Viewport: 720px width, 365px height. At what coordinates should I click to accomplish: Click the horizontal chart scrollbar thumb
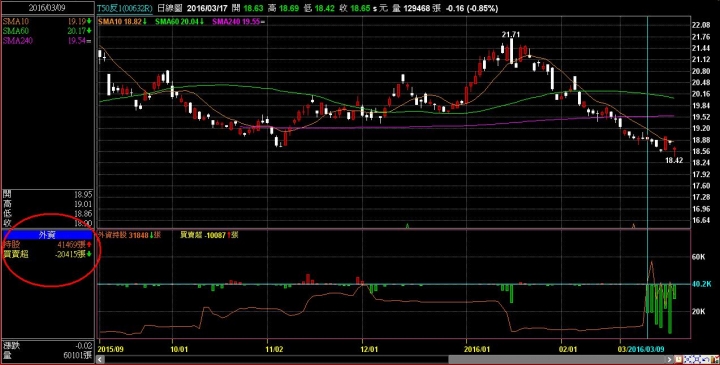pyautogui.click(x=556, y=359)
